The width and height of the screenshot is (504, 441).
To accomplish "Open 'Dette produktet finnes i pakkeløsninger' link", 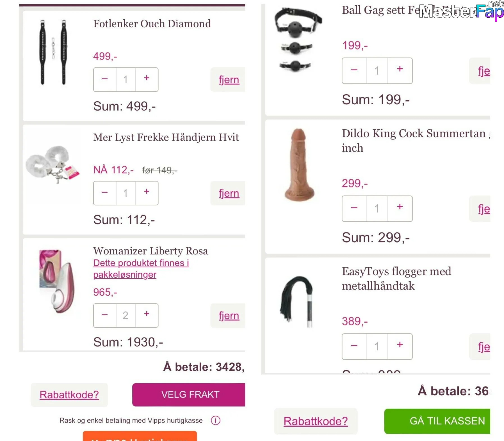I will (141, 269).
